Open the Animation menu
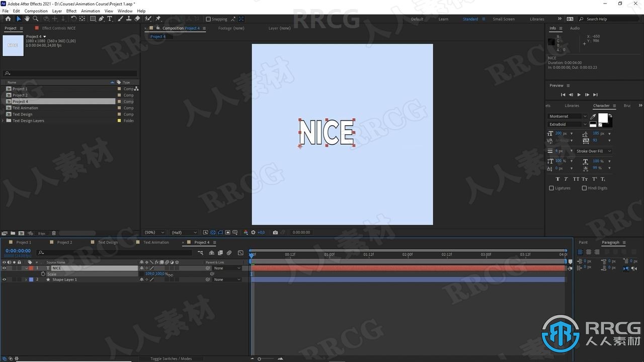This screenshot has width=644, height=362. pyautogui.click(x=91, y=11)
